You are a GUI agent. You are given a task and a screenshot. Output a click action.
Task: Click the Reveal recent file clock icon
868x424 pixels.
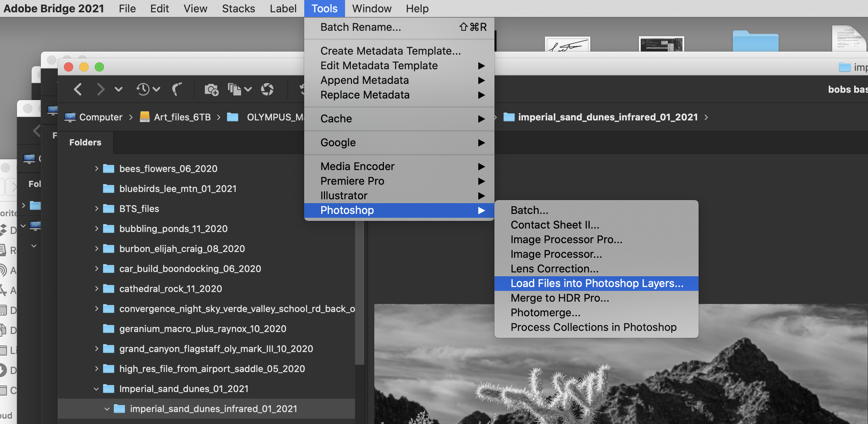[x=143, y=89]
